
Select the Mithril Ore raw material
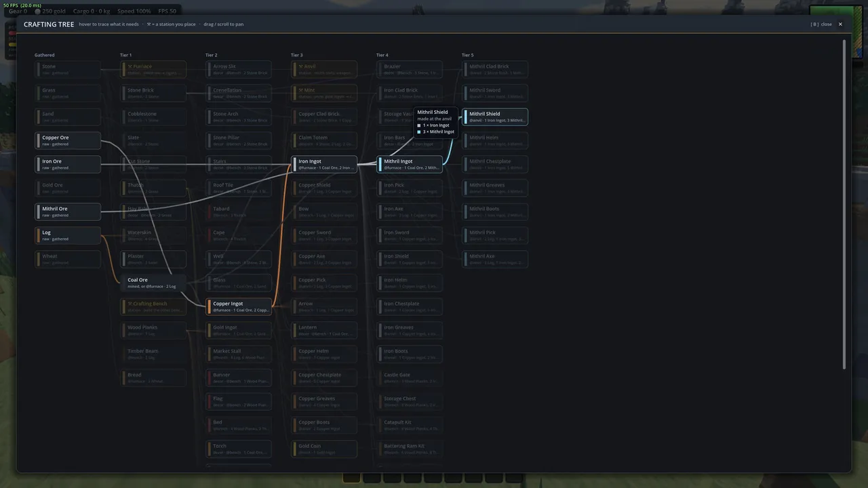tap(68, 211)
